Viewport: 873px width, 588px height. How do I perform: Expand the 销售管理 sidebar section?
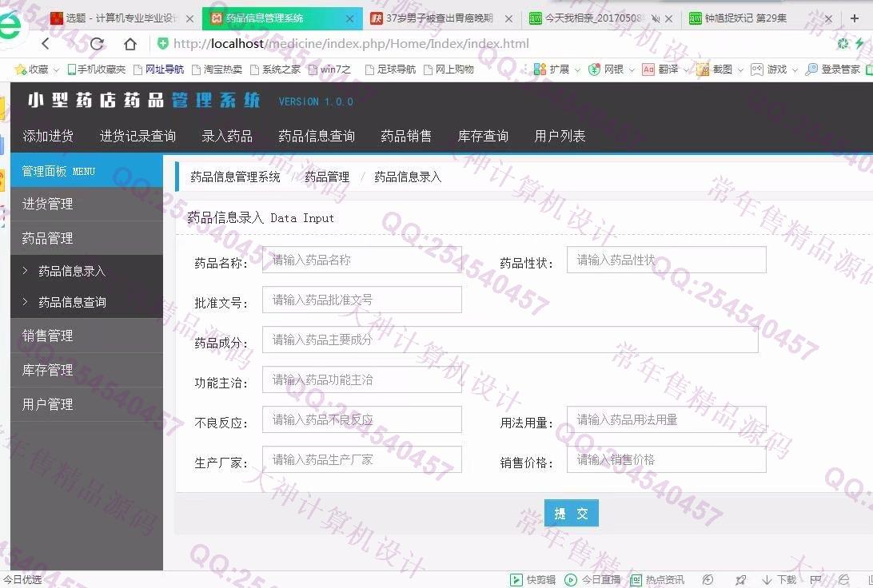pyautogui.click(x=87, y=336)
